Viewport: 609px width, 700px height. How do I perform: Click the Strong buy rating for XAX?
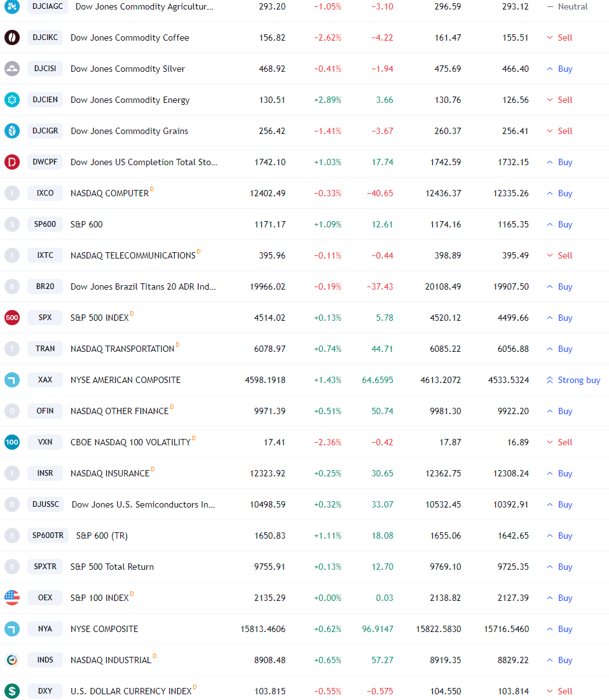[573, 380]
